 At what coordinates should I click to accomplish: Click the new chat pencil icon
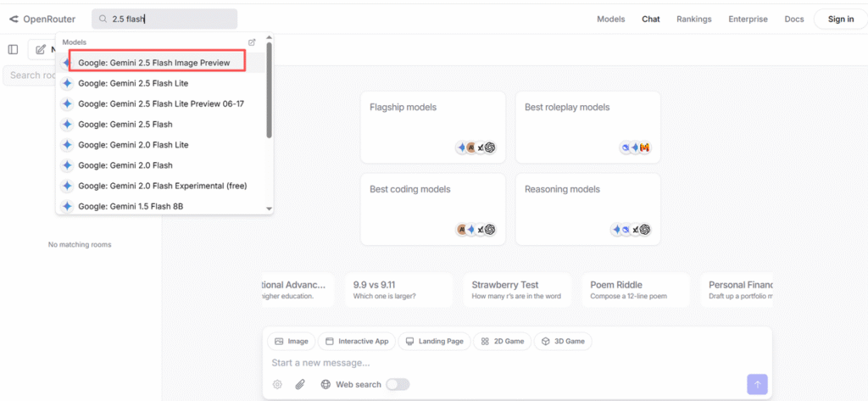tap(41, 50)
